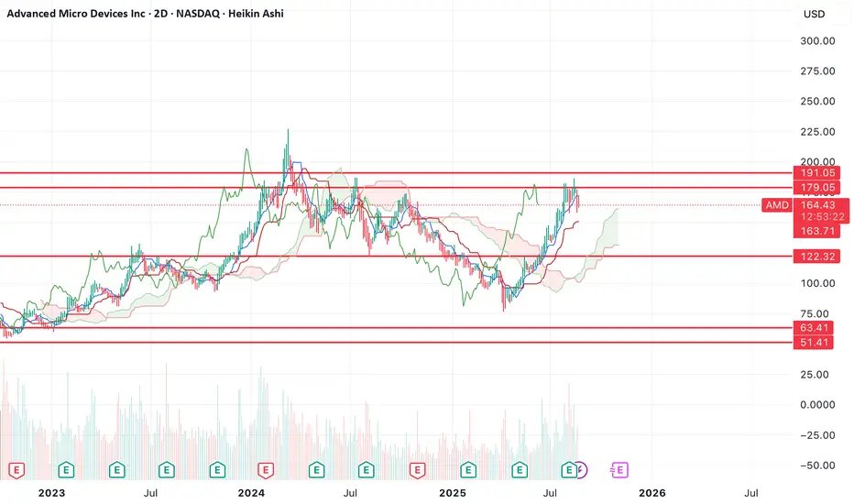Click the bar countdown 12:53:22
Screen dimensions: 854x504
click(x=821, y=217)
